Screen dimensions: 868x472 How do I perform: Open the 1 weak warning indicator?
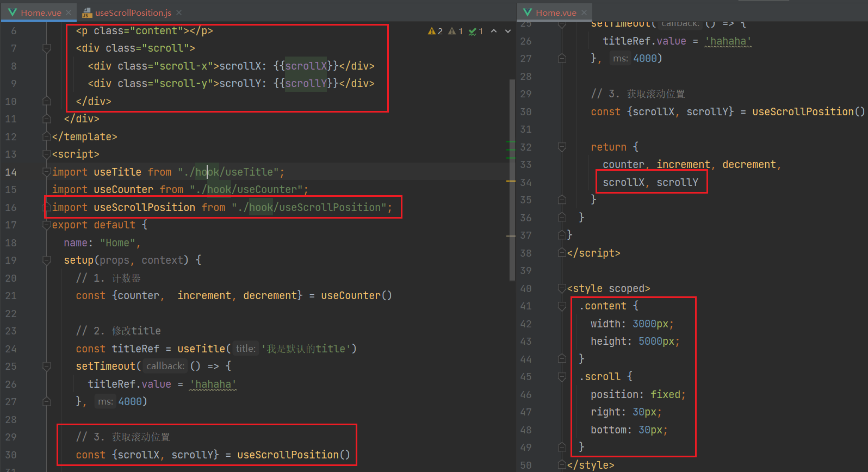pyautogui.click(x=455, y=32)
